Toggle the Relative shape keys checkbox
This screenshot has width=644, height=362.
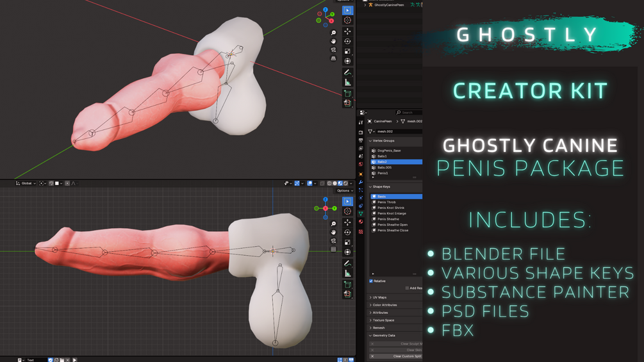coord(371,281)
